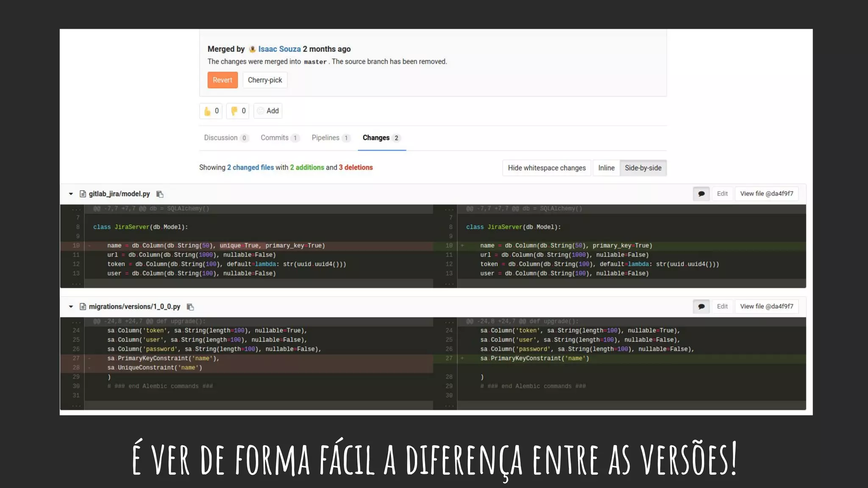Give a thumbs up reaction
Image resolution: width=868 pixels, height=488 pixels.
click(x=211, y=111)
